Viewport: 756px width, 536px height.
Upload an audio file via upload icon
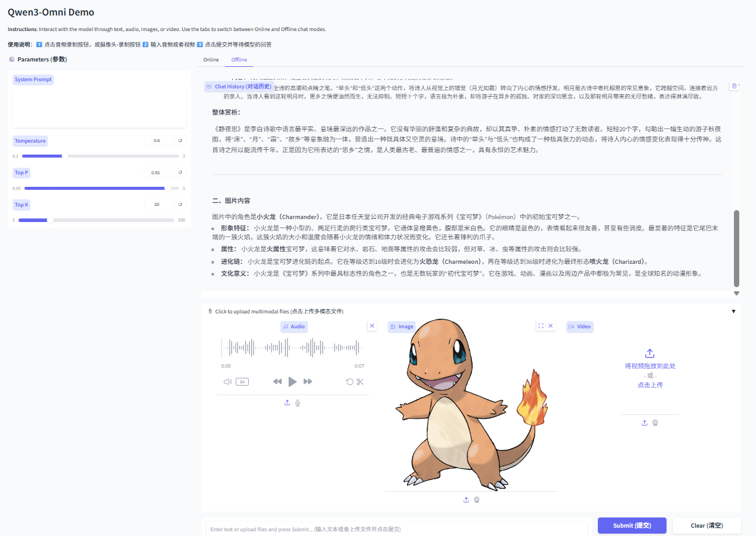click(x=287, y=402)
